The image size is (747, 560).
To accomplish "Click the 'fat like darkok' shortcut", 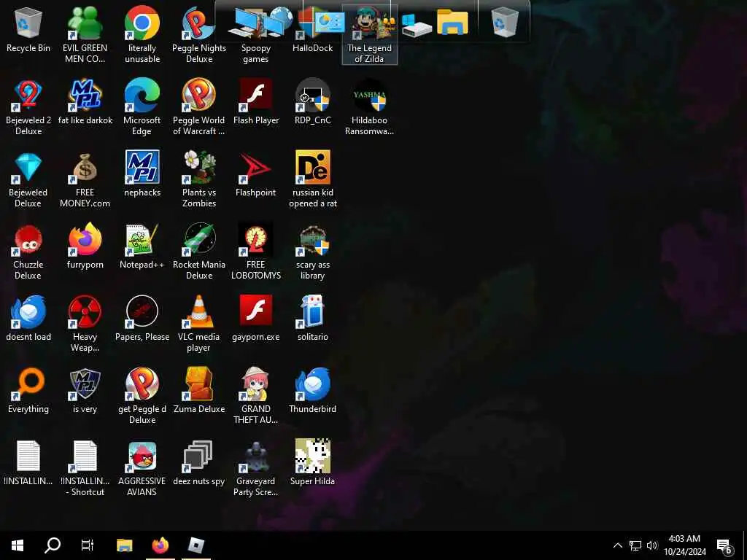I will 85,102.
